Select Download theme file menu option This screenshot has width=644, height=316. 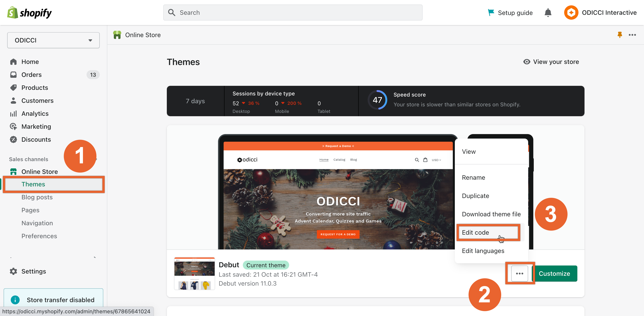tap(491, 214)
